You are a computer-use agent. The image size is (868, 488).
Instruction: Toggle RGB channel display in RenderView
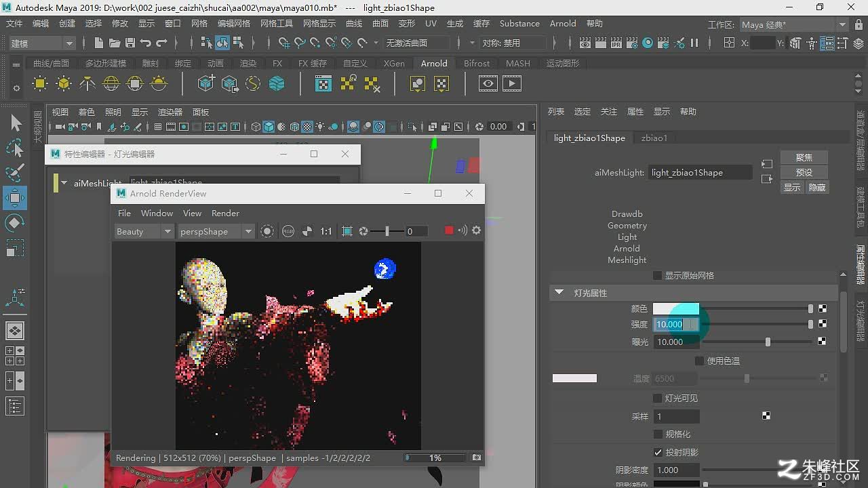(288, 231)
